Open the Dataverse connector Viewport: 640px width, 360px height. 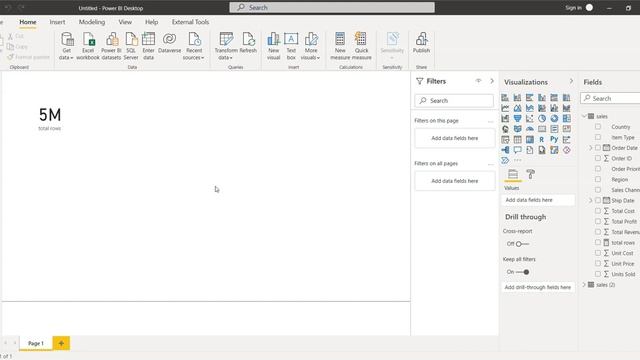[x=169, y=43]
